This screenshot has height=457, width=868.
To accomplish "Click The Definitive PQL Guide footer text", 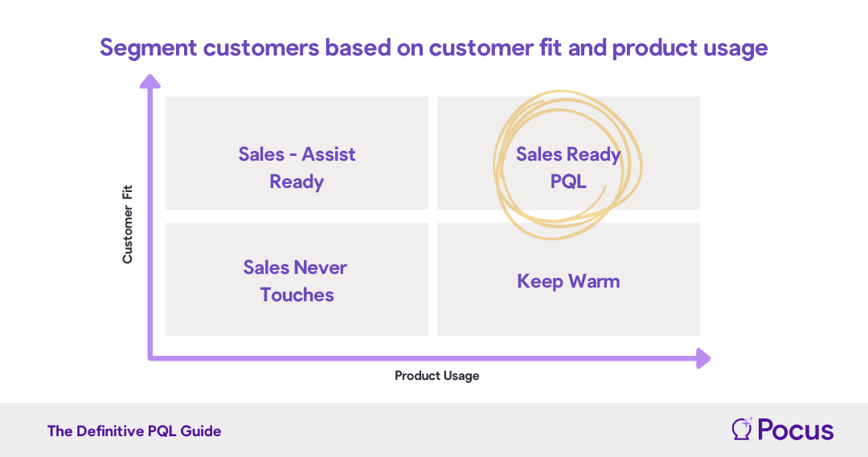I will click(134, 431).
